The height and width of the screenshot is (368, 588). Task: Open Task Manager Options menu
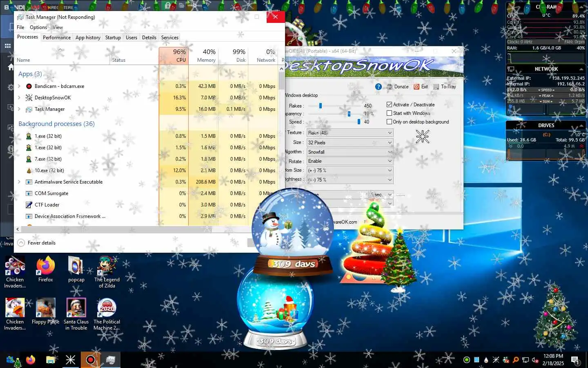pyautogui.click(x=38, y=27)
